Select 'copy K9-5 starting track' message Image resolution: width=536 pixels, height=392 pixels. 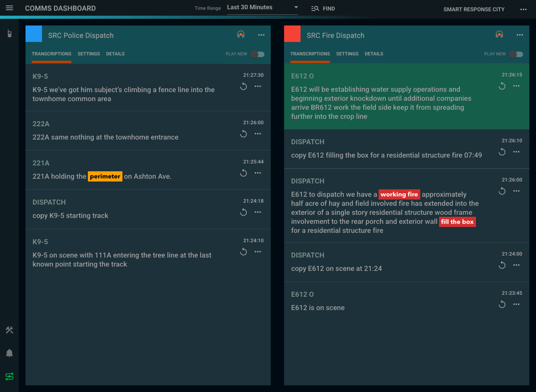pyautogui.click(x=70, y=216)
